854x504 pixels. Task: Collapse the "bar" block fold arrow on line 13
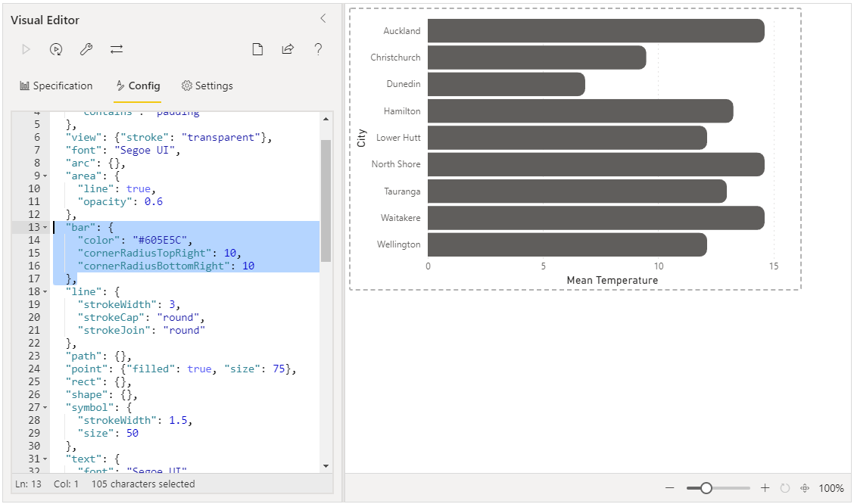(x=45, y=228)
